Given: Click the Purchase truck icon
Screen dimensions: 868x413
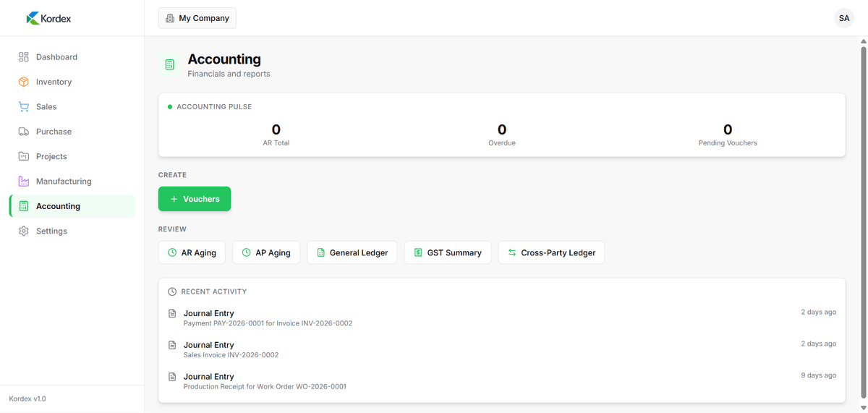Looking at the screenshot, I should point(24,132).
